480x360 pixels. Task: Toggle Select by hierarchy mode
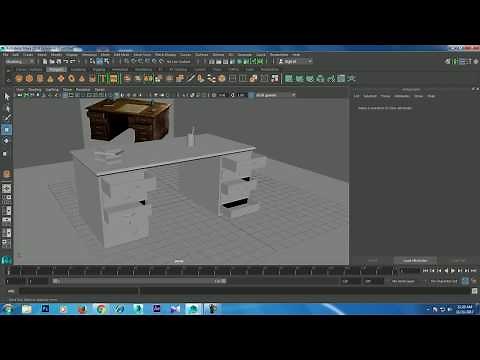(x=93, y=61)
